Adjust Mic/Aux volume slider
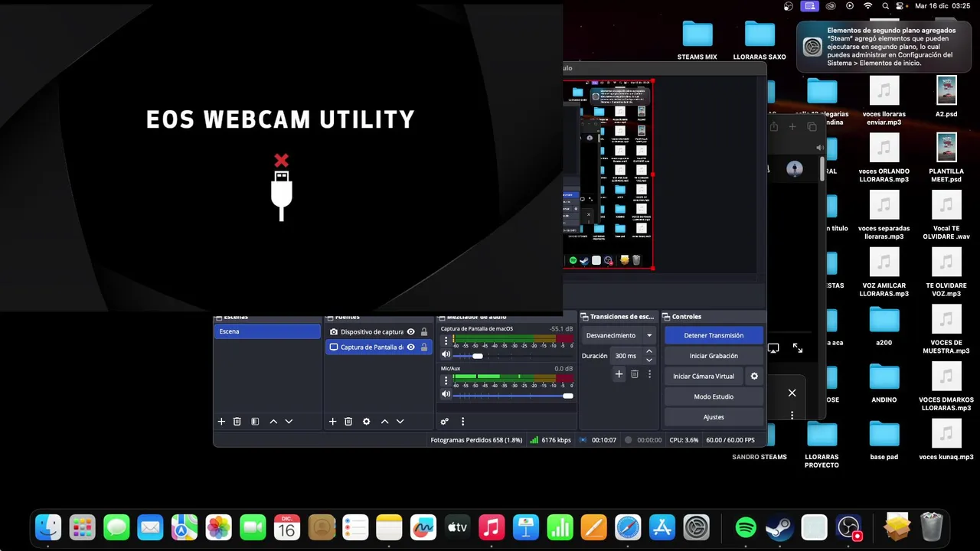Screen dimensions: 980x551 tap(567, 396)
